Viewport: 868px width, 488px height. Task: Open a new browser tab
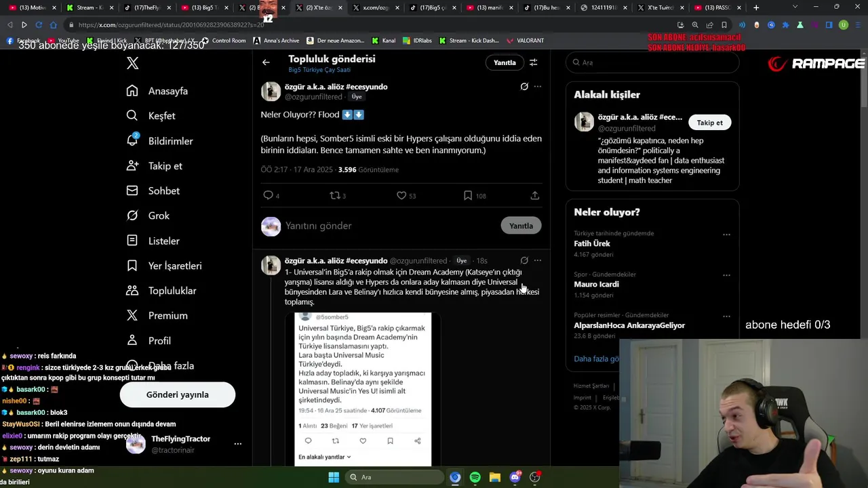[756, 7]
